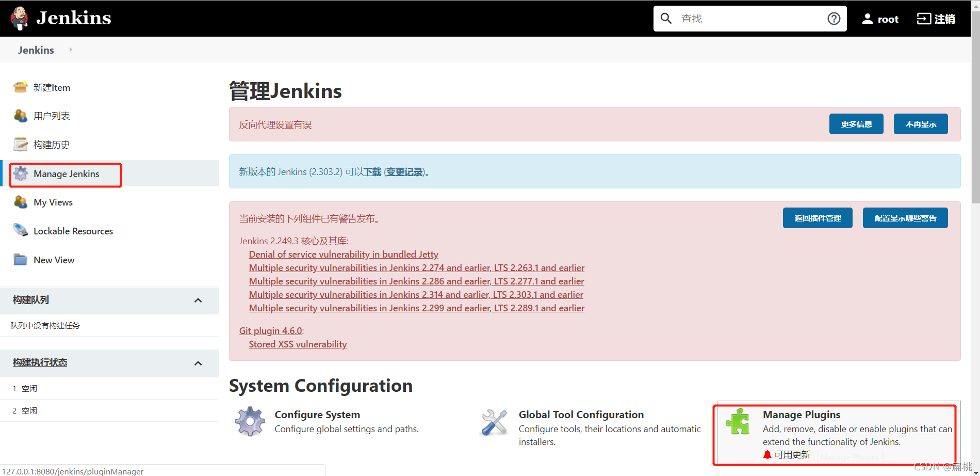The width and height of the screenshot is (980, 476).
Task: Open Denial of service vulnerability Jetty link
Action: [344, 255]
